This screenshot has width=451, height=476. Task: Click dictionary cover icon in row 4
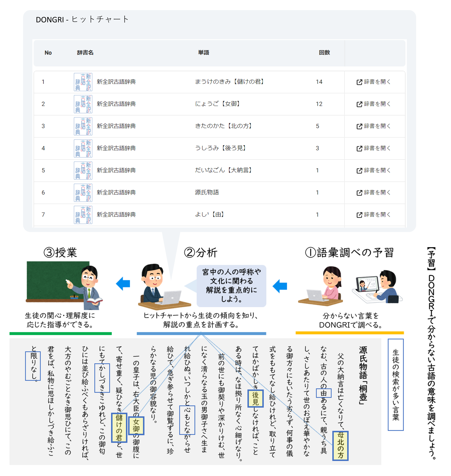(83, 148)
